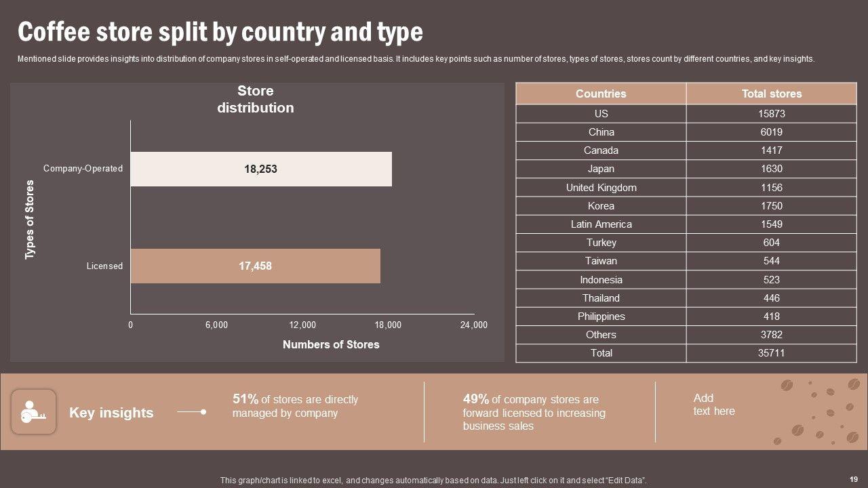This screenshot has height=488, width=868.
Task: Click the Key insights person-with-key icon
Action: tap(33, 412)
